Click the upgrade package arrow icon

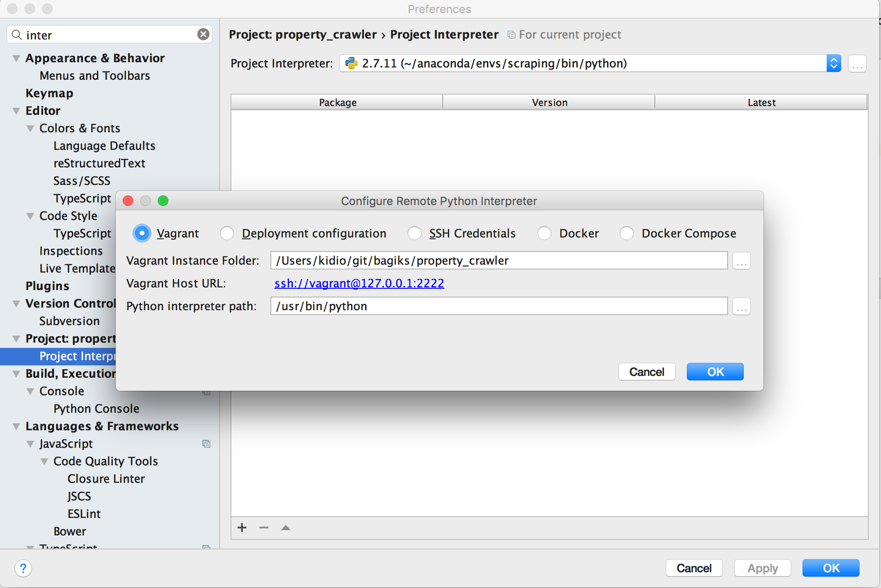click(286, 528)
